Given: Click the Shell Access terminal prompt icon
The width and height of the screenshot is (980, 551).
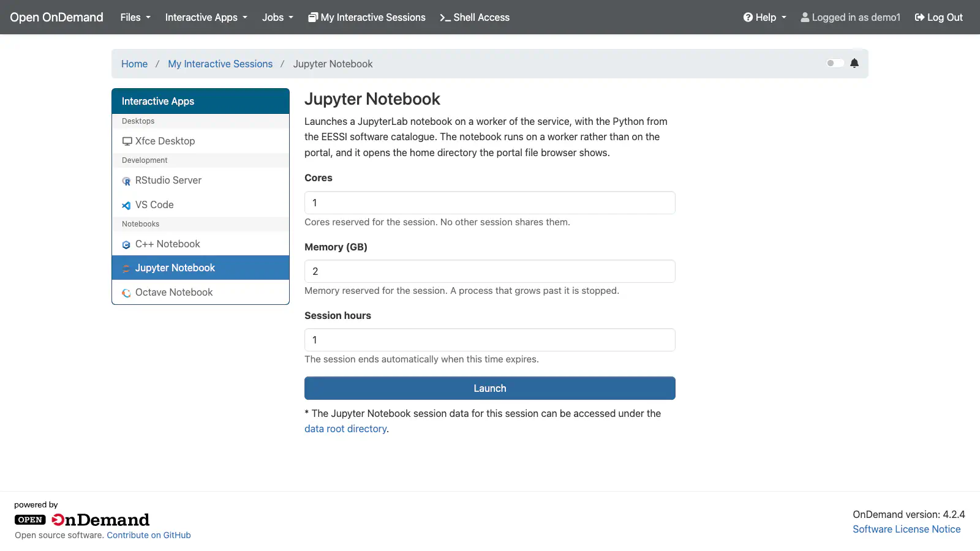Looking at the screenshot, I should (x=445, y=18).
